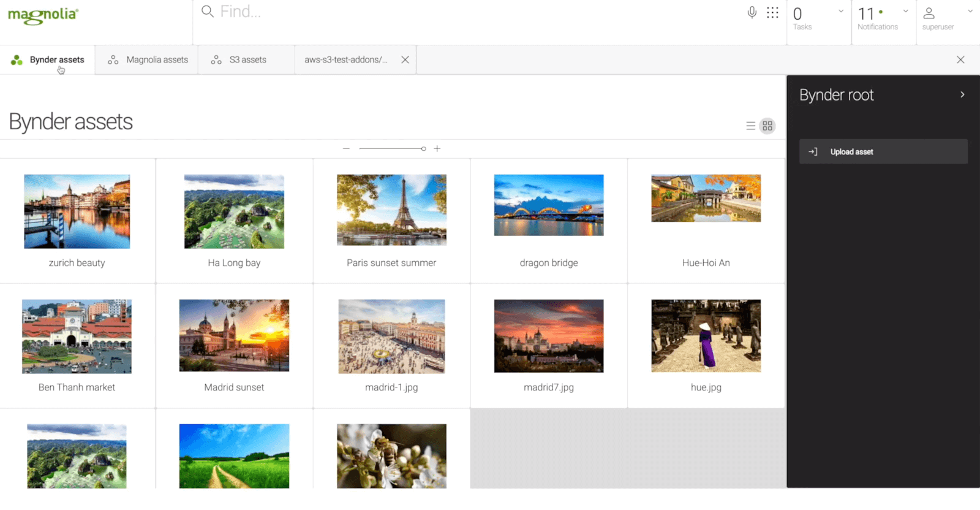This screenshot has height=510, width=980.
Task: Switch to grid tile view
Action: (x=767, y=126)
